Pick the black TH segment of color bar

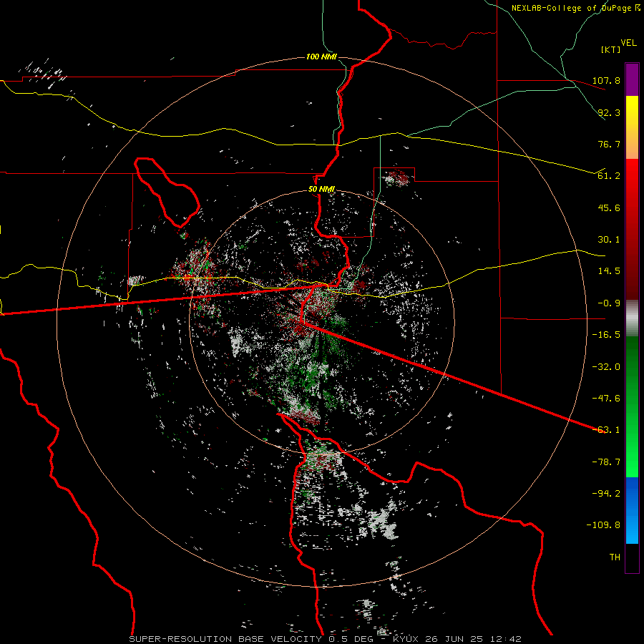[632, 557]
